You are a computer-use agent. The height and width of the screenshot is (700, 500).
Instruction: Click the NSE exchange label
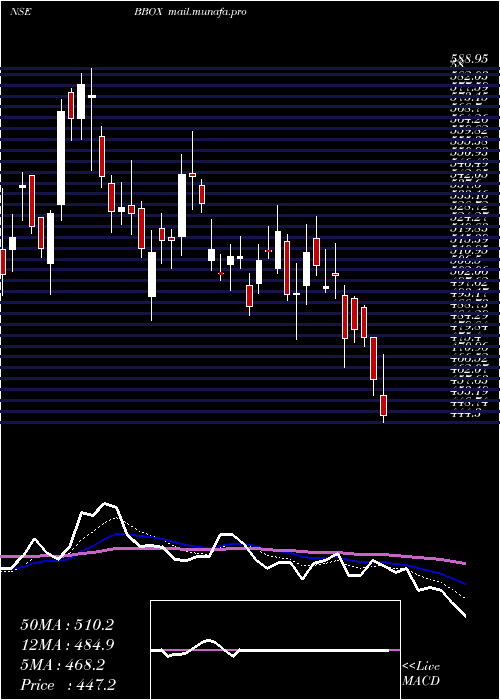(21, 12)
